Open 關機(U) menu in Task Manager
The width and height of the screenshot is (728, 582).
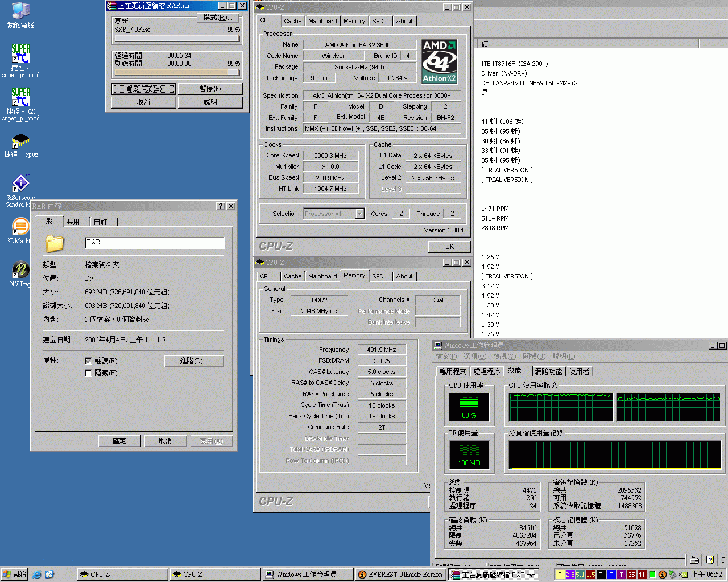tap(534, 356)
